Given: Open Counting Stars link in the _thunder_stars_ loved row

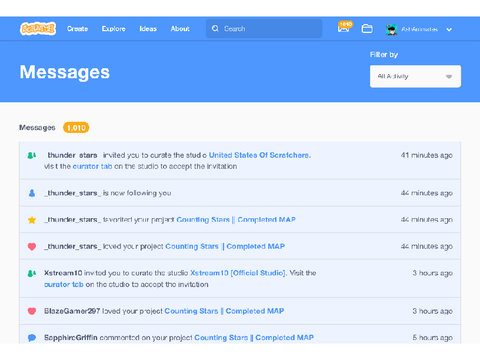Looking at the screenshot, I should (225, 246).
